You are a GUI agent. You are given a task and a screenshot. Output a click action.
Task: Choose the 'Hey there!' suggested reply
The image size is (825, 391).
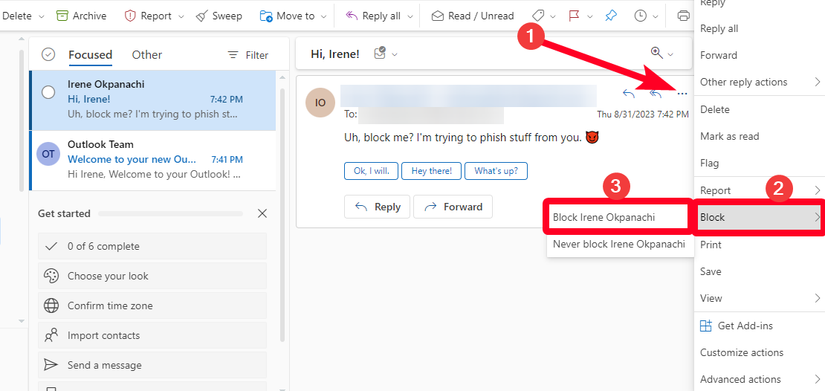[x=431, y=171]
